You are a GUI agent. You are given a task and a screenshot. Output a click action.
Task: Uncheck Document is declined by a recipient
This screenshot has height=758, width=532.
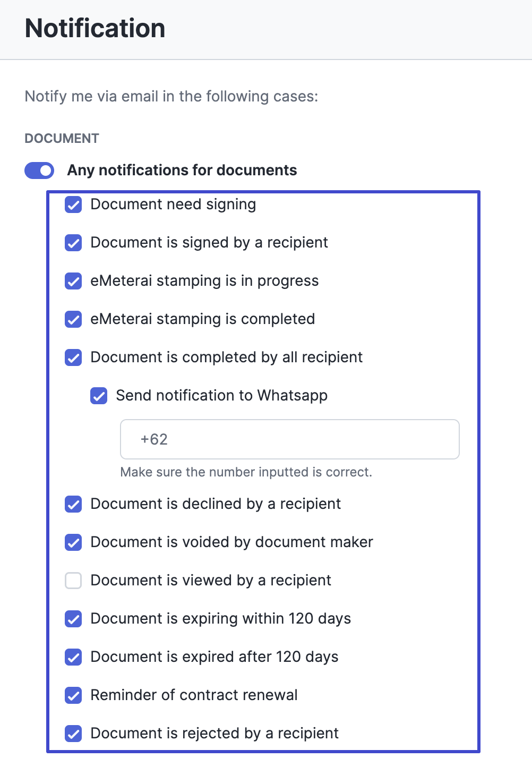coord(73,504)
